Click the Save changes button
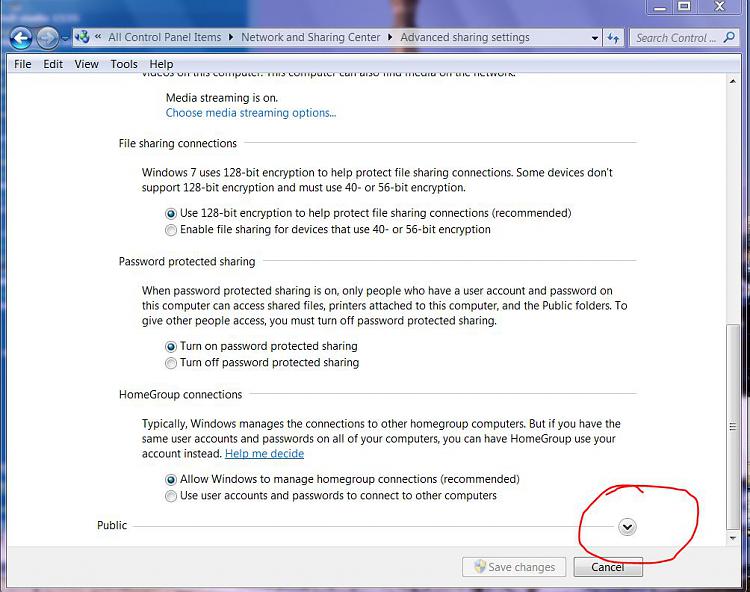The image size is (750, 592). [514, 567]
